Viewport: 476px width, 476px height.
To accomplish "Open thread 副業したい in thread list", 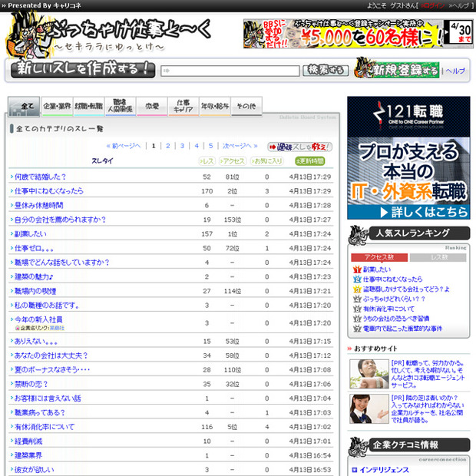I will pyautogui.click(x=31, y=234).
